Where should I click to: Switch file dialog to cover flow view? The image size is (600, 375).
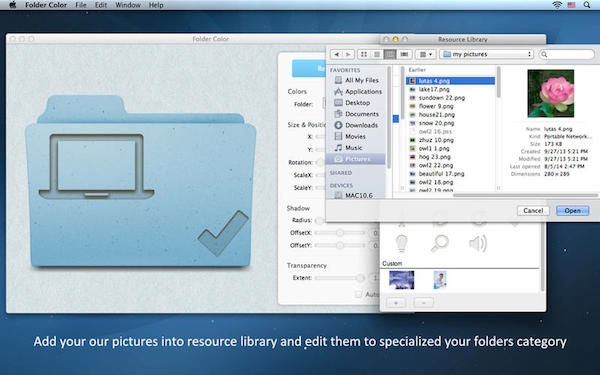[404, 54]
